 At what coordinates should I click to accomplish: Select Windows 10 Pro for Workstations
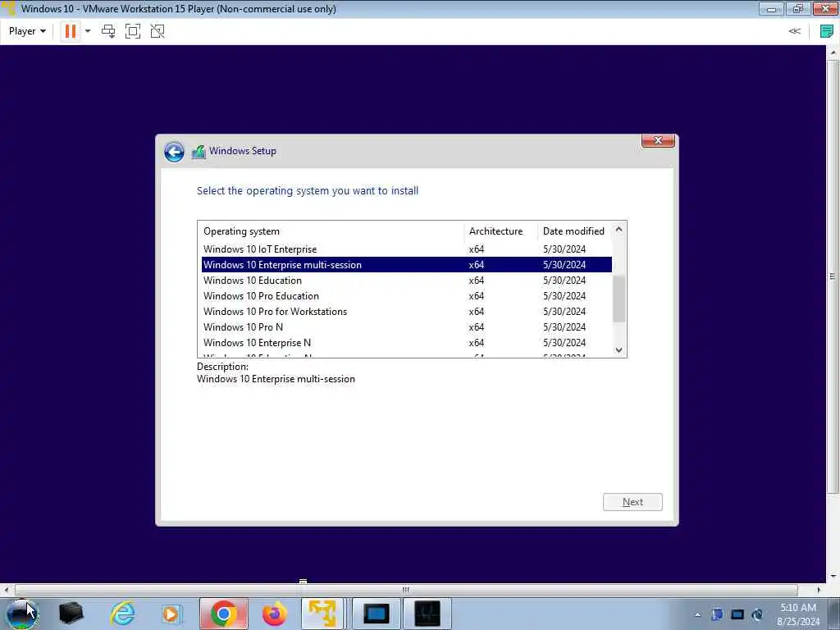pos(407,311)
